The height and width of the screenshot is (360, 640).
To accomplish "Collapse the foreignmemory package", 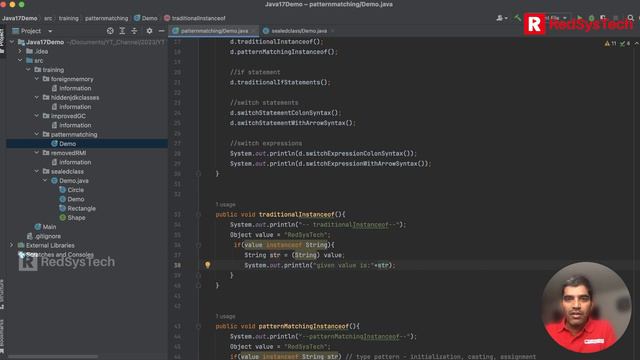I will [37, 79].
